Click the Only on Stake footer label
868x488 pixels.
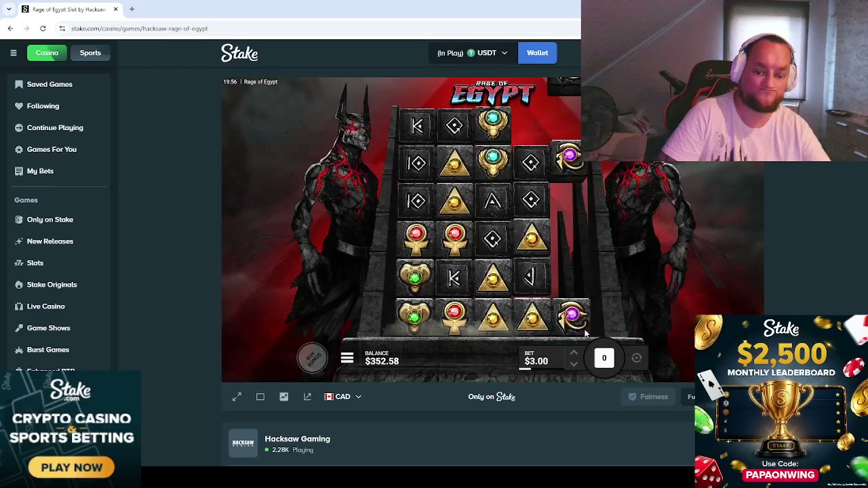pos(492,396)
